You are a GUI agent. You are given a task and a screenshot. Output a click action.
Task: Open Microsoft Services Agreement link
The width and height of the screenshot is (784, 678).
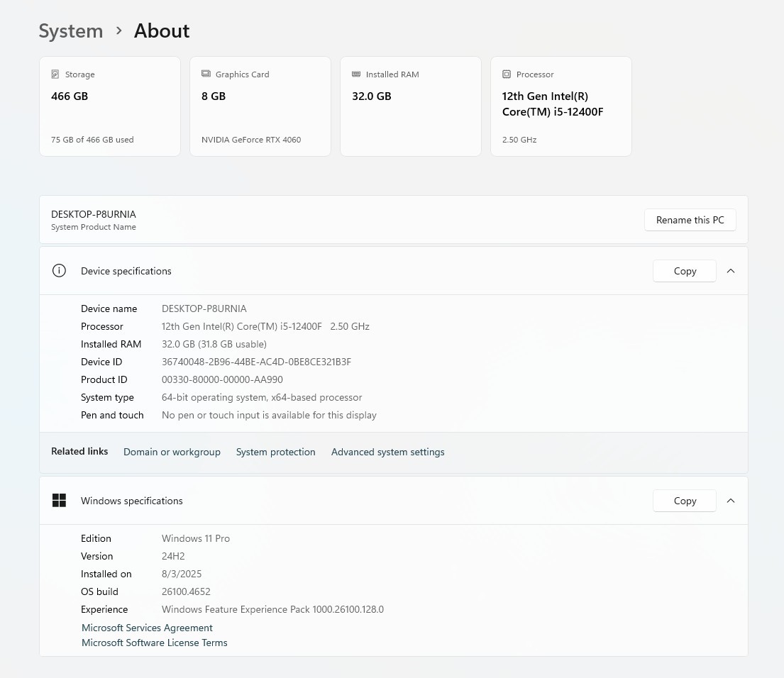[147, 628]
